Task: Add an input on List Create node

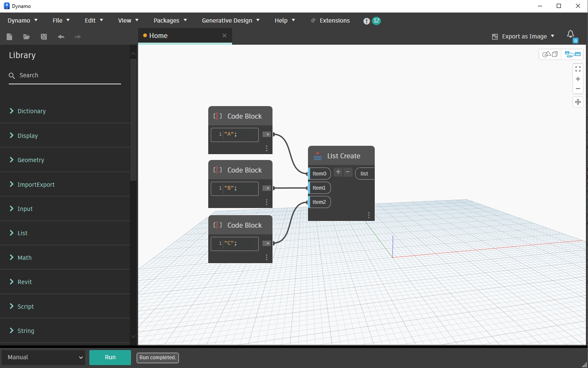Action: click(x=338, y=172)
